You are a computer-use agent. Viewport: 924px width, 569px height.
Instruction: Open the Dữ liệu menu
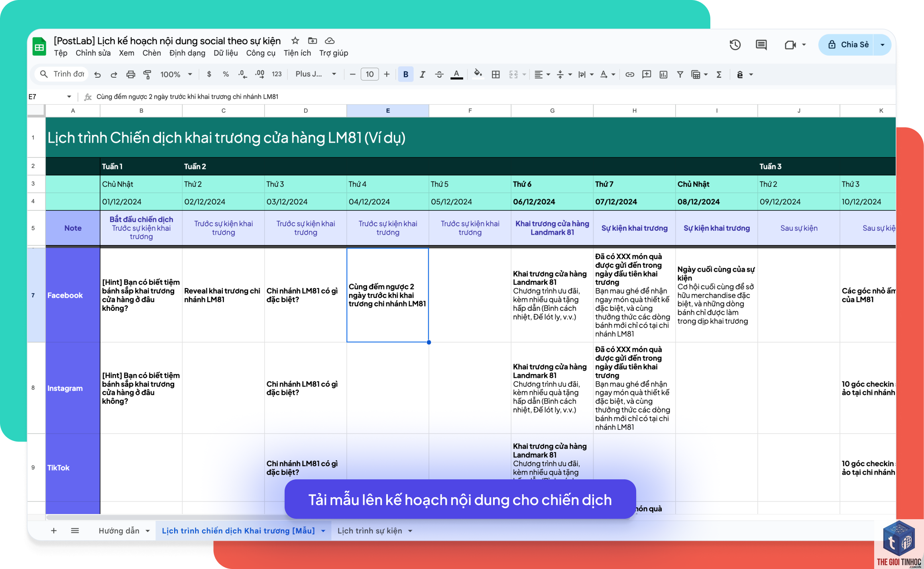(x=226, y=53)
